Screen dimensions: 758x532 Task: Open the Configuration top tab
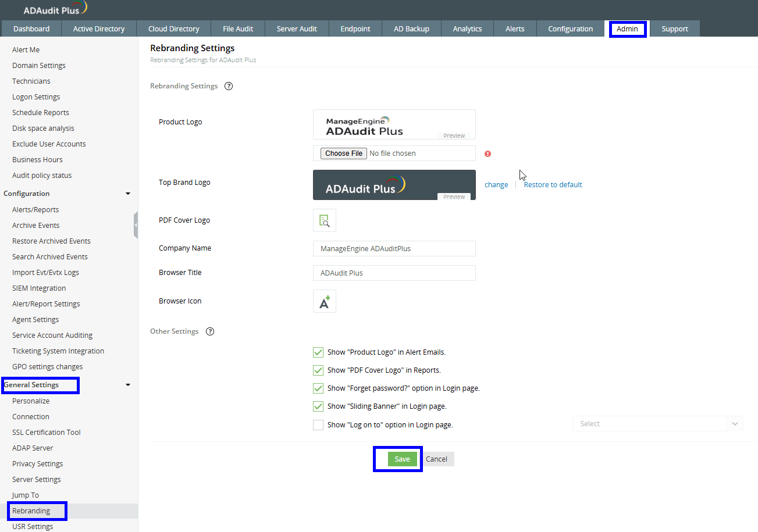(x=571, y=28)
